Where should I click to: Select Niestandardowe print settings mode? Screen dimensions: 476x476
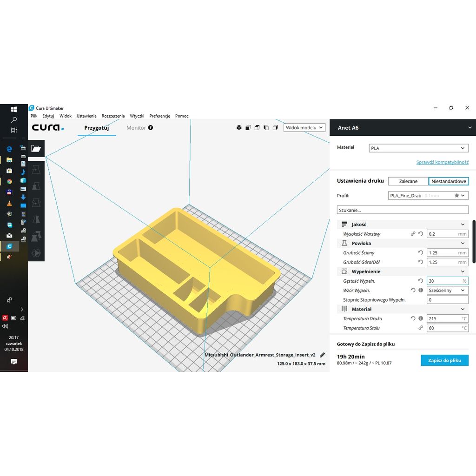tap(449, 181)
